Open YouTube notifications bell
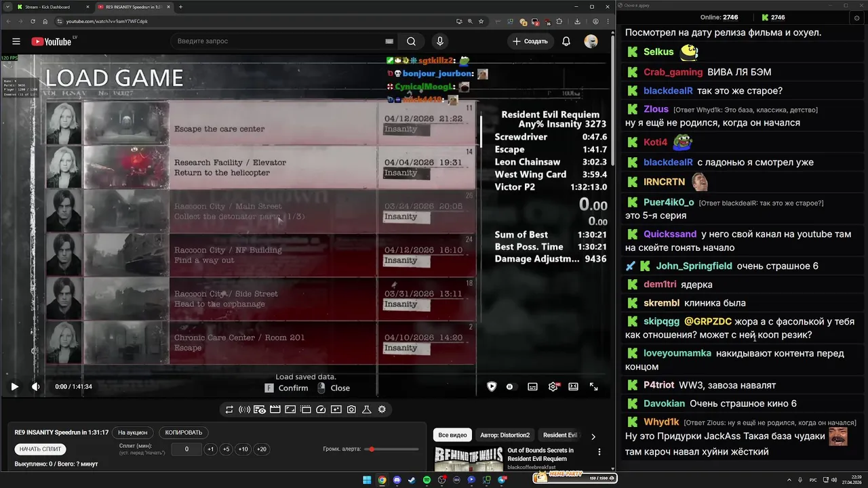This screenshot has height=488, width=868. coord(566,41)
